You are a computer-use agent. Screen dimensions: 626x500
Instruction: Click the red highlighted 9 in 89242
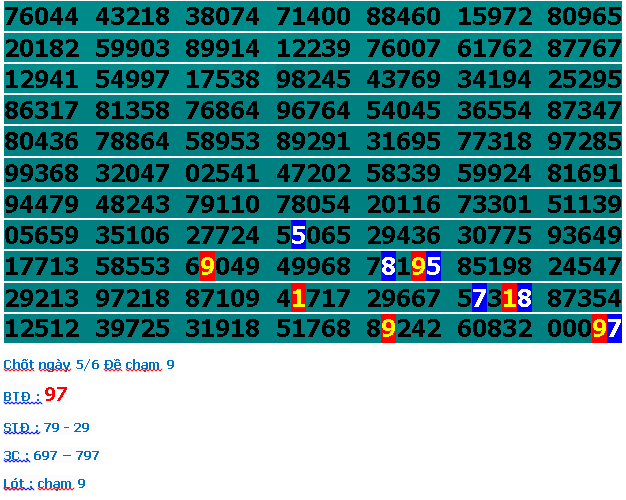click(388, 329)
